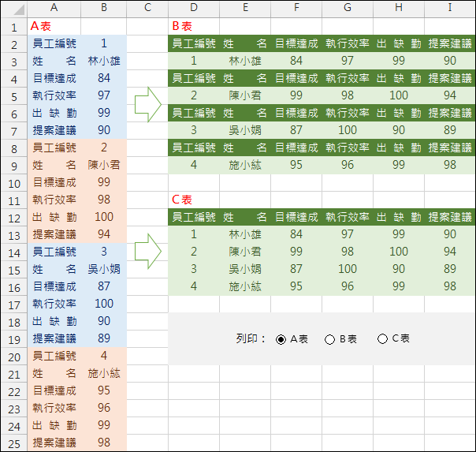Click 提案建議 header in B表 row 2

pyautogui.click(x=450, y=43)
